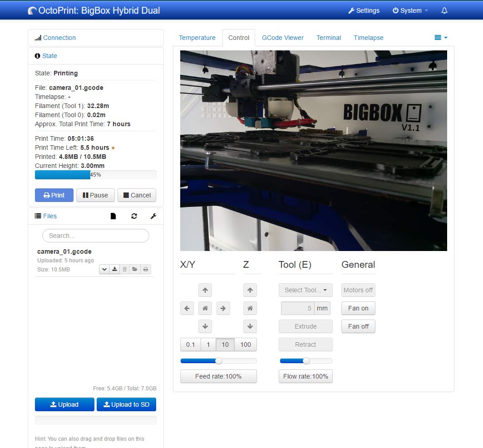Select 10mm jog distance
483x448 pixels.
click(x=225, y=345)
